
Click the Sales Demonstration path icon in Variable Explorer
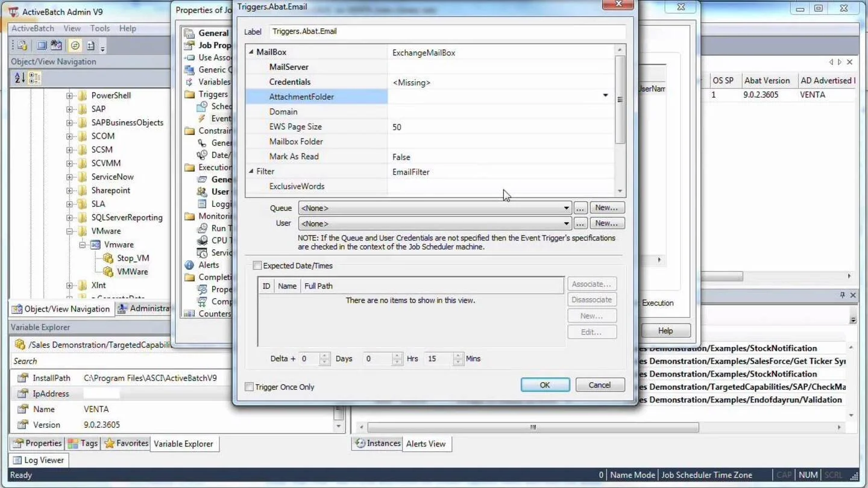(20, 345)
